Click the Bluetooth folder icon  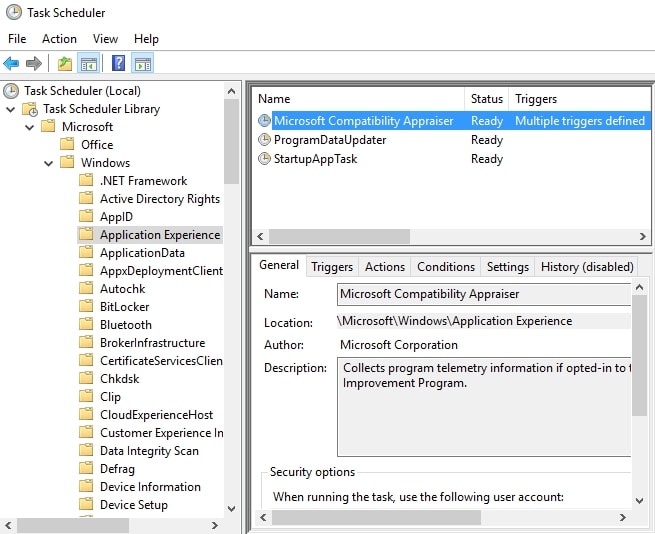(x=86, y=324)
